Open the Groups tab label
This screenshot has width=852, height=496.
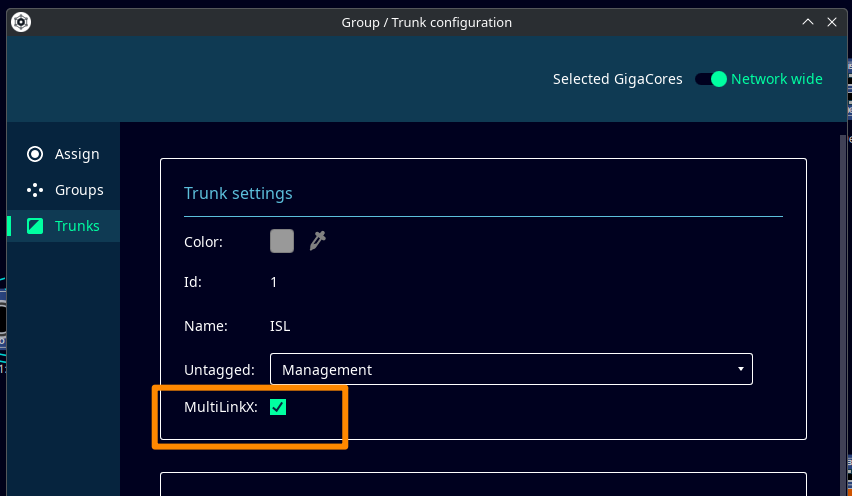tap(79, 190)
